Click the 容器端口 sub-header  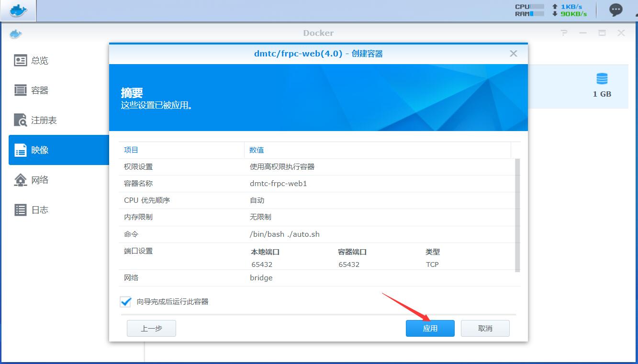coord(352,252)
